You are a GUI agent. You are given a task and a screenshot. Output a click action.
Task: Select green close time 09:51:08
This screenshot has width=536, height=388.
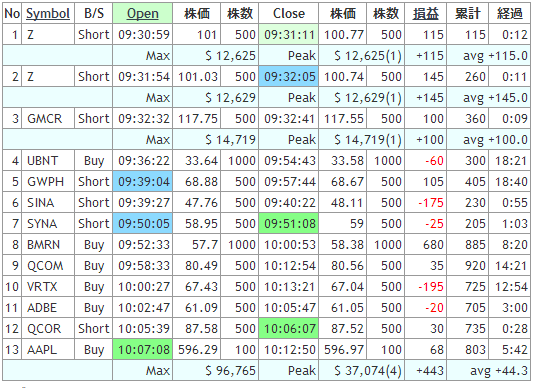(289, 224)
